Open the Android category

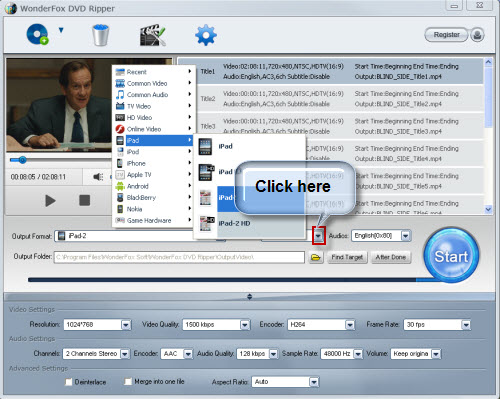pyautogui.click(x=153, y=186)
